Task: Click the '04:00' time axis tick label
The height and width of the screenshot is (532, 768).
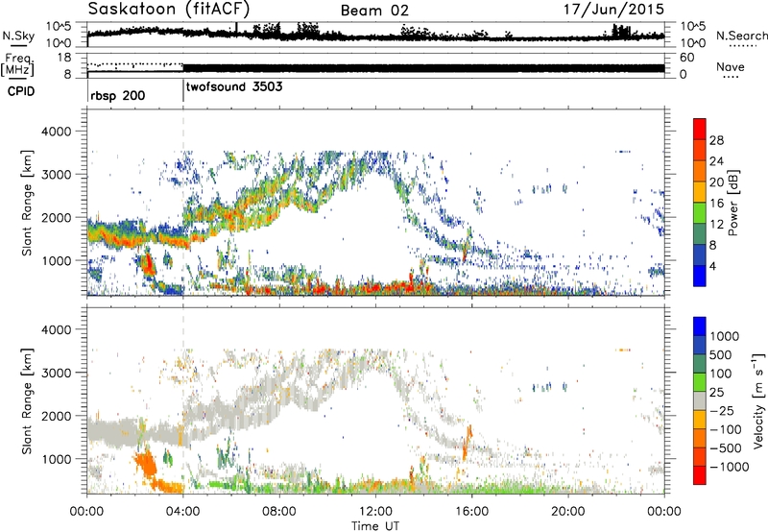Action: [182, 512]
